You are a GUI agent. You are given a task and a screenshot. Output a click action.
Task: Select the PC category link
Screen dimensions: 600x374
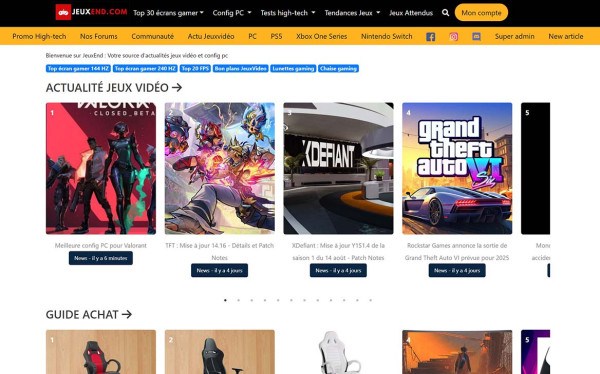tap(252, 36)
